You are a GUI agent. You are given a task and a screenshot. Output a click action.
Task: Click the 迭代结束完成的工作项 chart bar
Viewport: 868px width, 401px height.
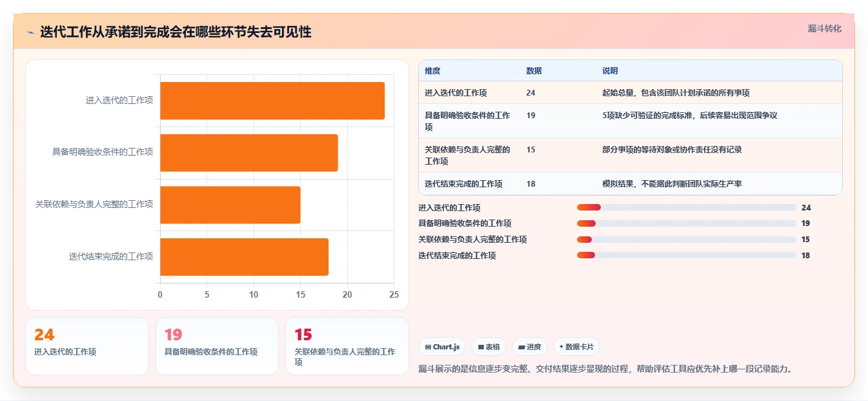click(x=245, y=257)
